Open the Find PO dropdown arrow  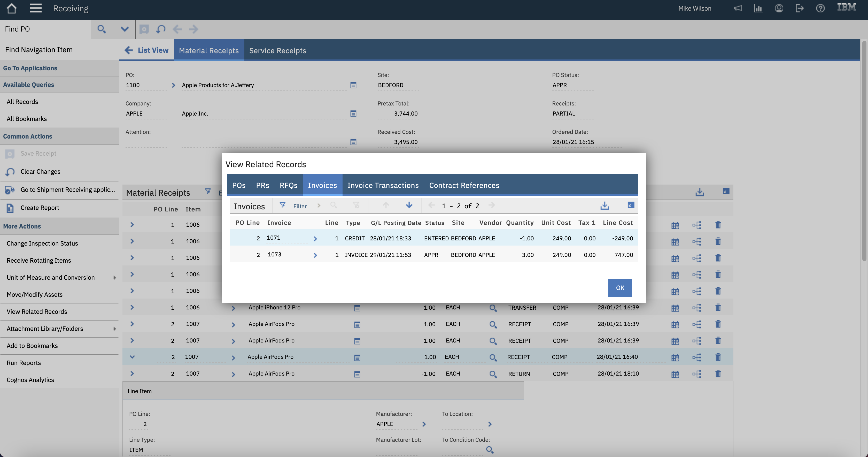(x=124, y=29)
